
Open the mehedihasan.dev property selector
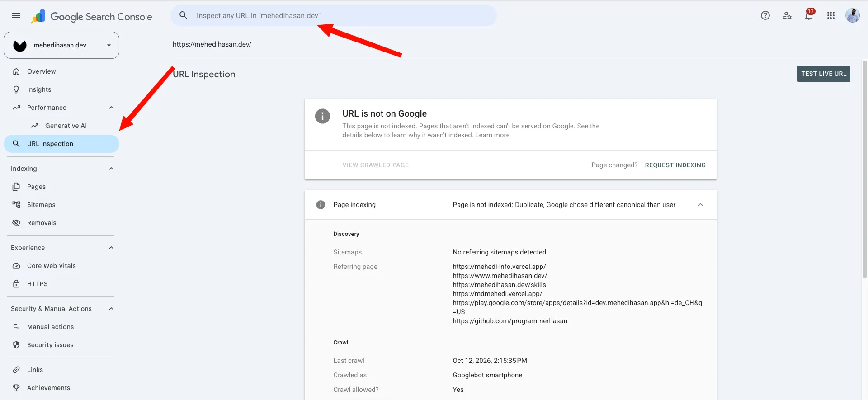61,45
